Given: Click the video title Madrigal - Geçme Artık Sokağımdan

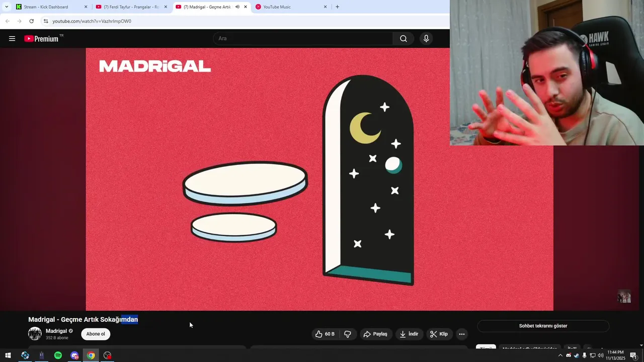Looking at the screenshot, I should [x=83, y=319].
